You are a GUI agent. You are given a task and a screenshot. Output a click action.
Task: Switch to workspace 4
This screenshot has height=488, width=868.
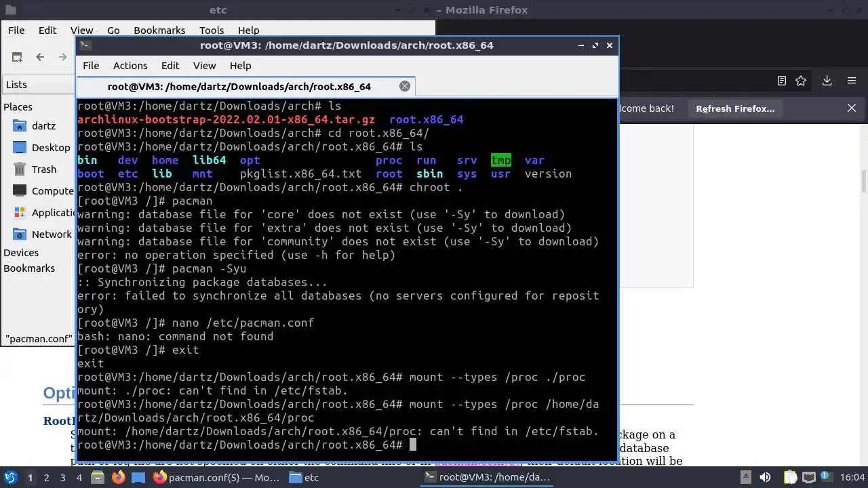pos(79,478)
